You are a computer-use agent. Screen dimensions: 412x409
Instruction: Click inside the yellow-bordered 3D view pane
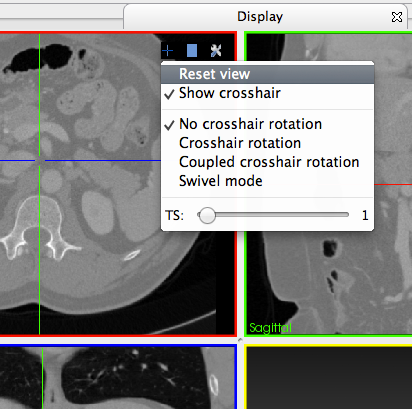(329, 378)
